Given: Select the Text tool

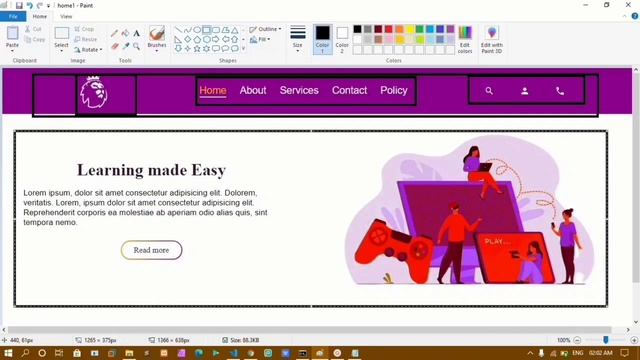Looking at the screenshot, I should pos(137,33).
